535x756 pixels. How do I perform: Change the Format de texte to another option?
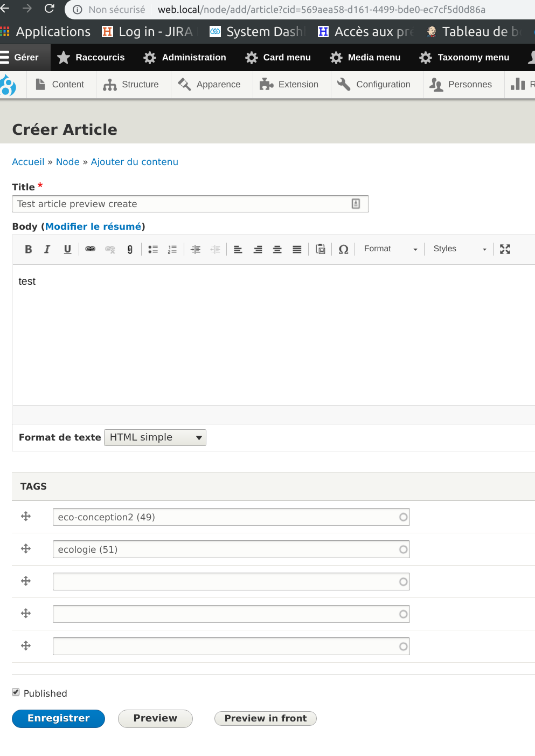(155, 437)
